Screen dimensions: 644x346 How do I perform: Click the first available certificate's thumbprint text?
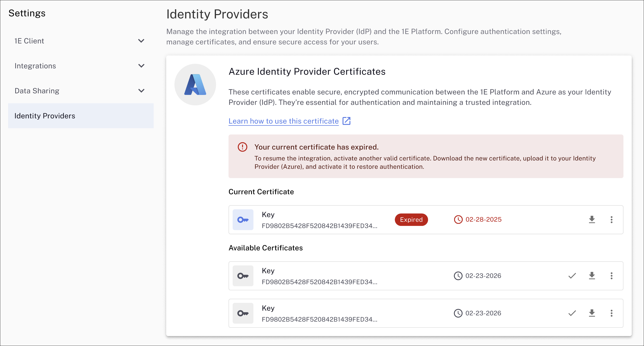(x=319, y=282)
